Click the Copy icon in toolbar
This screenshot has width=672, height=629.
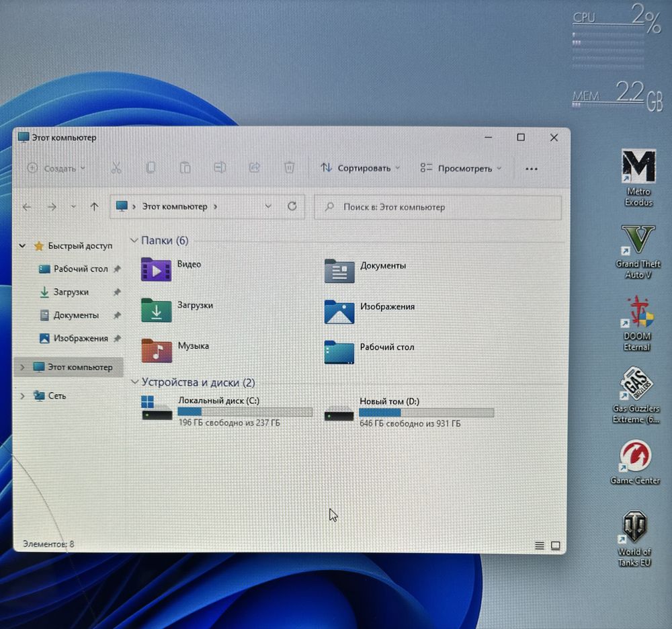(x=151, y=167)
